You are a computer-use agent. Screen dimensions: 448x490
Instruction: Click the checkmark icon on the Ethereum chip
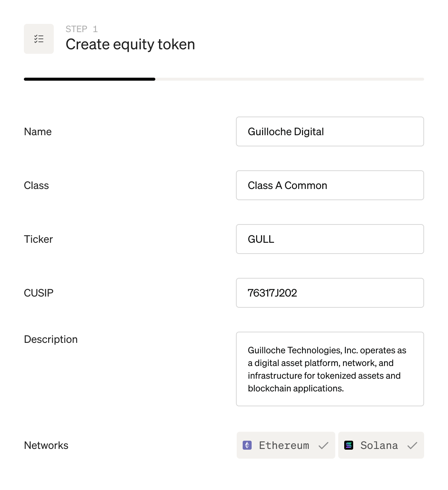coord(323,445)
